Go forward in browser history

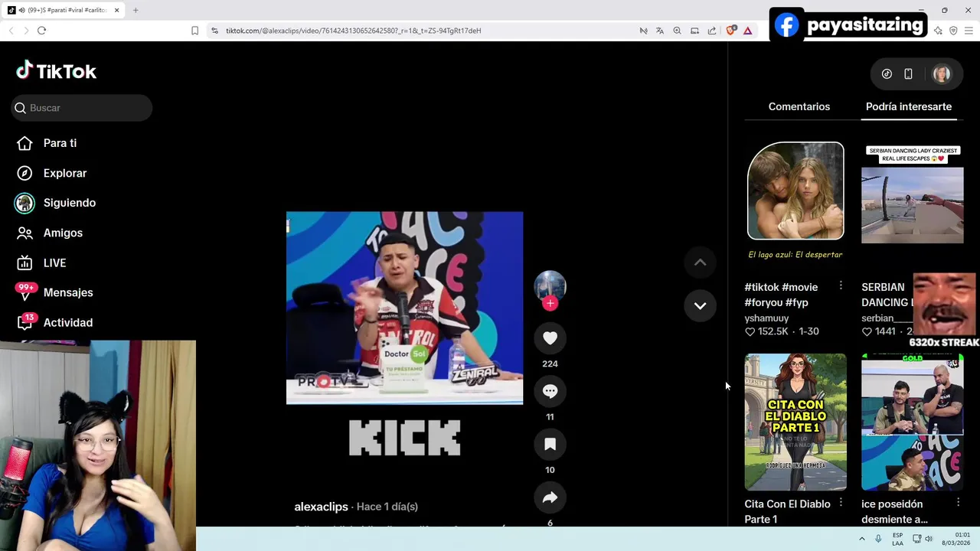click(25, 31)
